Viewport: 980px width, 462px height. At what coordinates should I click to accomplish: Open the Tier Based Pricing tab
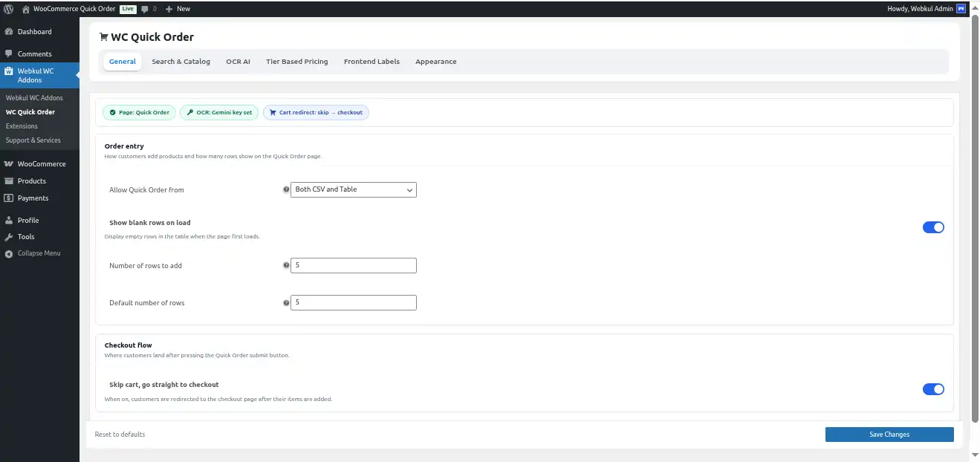click(x=296, y=62)
